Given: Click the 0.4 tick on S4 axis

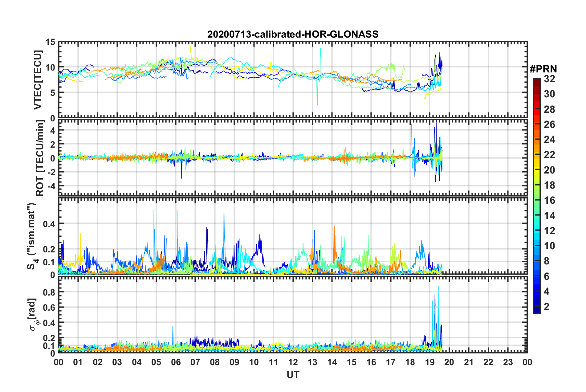Looking at the screenshot, I should point(49,224).
